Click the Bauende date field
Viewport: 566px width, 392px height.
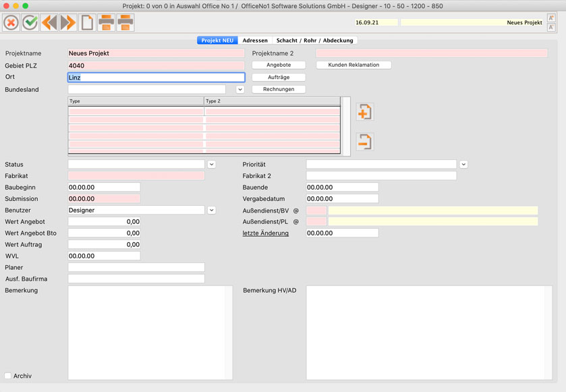[342, 188]
